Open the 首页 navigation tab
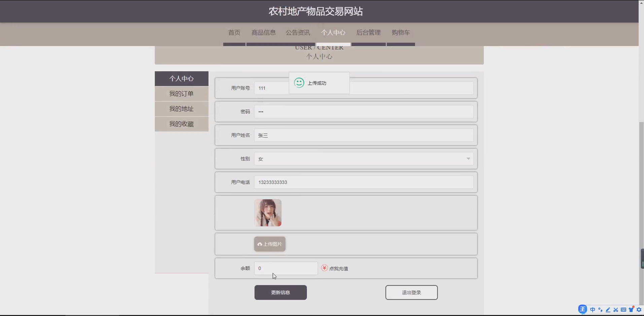This screenshot has width=644, height=316. click(234, 33)
